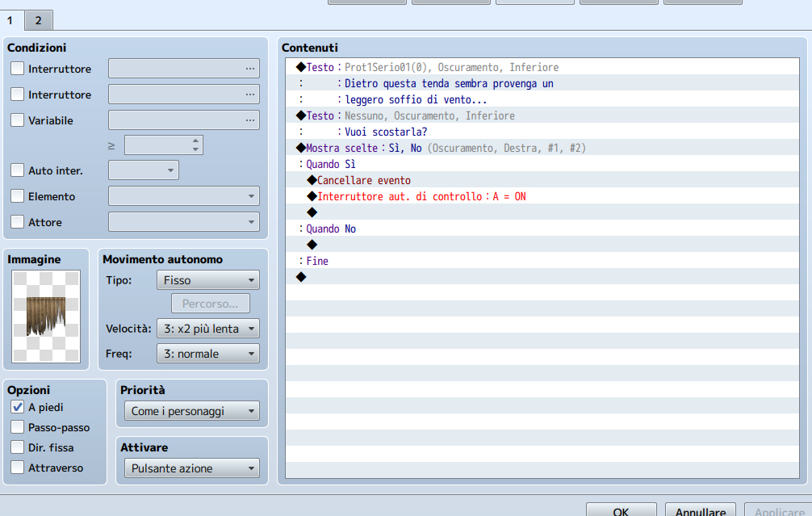This screenshot has width=812, height=516.
Task: Select the Cancellare evento command line
Action: coord(363,180)
